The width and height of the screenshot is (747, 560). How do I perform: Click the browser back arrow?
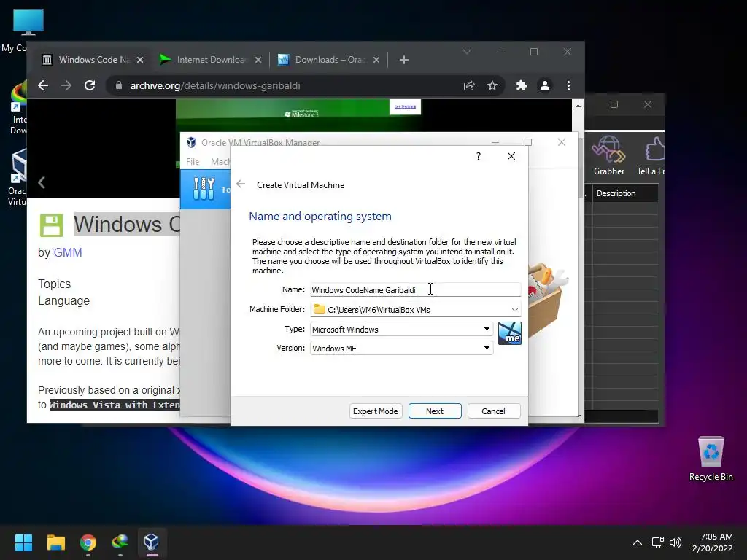(x=43, y=86)
